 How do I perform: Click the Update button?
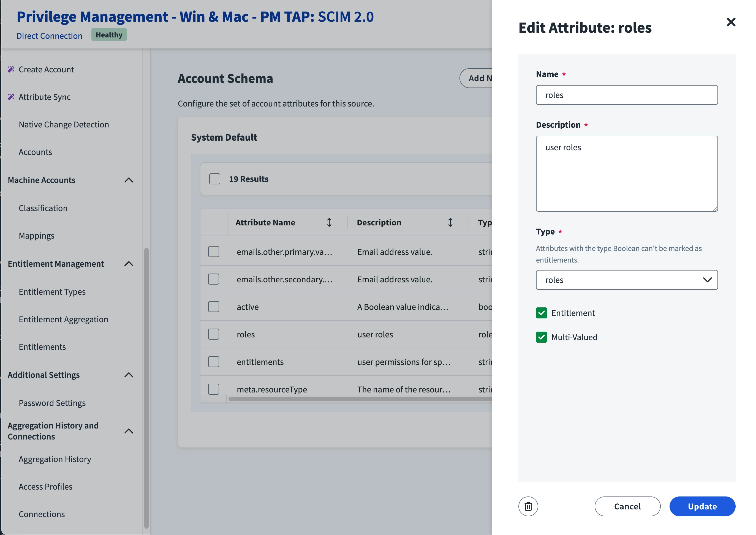[702, 506]
